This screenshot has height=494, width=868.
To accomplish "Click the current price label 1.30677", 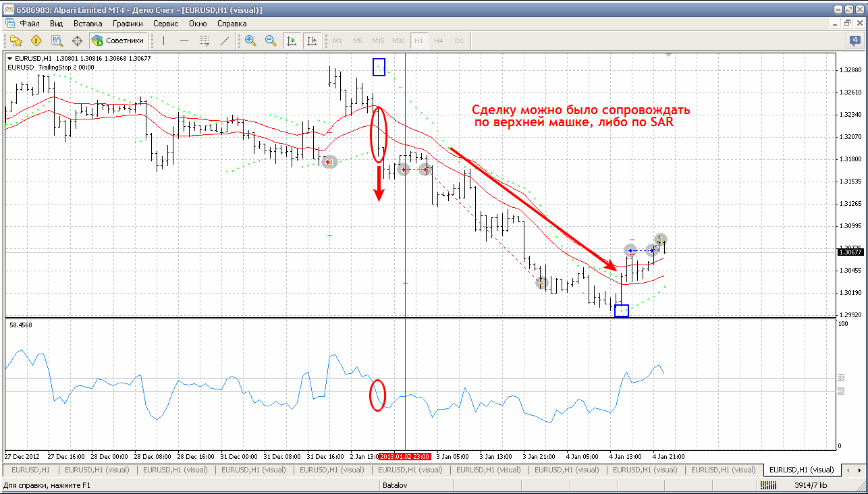I will tap(850, 252).
